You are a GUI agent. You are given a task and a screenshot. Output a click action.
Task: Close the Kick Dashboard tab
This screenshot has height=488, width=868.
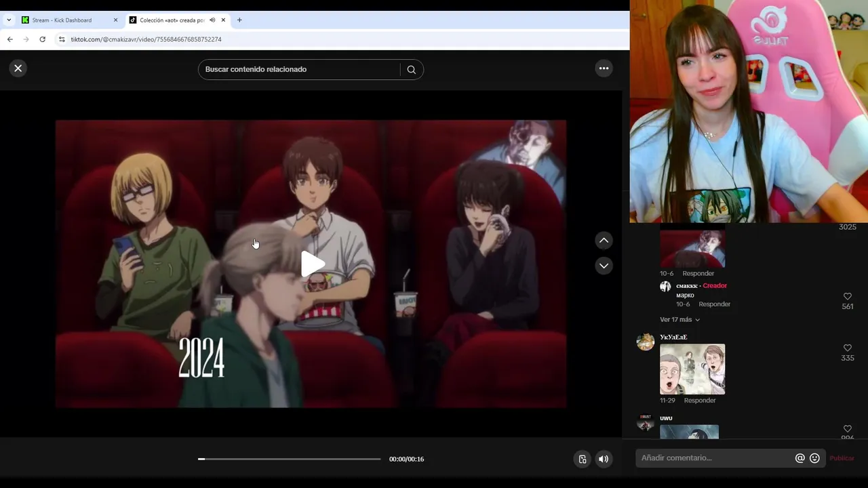coord(115,20)
